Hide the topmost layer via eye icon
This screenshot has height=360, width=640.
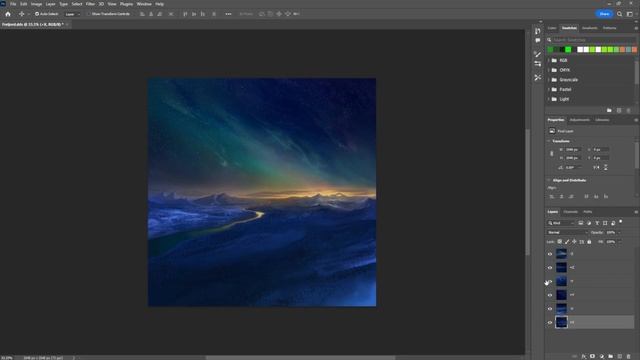pyautogui.click(x=550, y=254)
